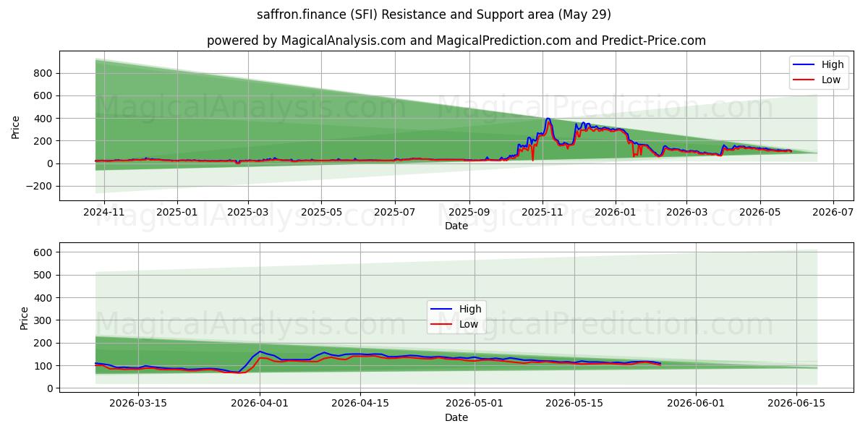This screenshot has height=434, width=868.
Task: Select the 2024-11 date tick label
Action: pos(104,213)
